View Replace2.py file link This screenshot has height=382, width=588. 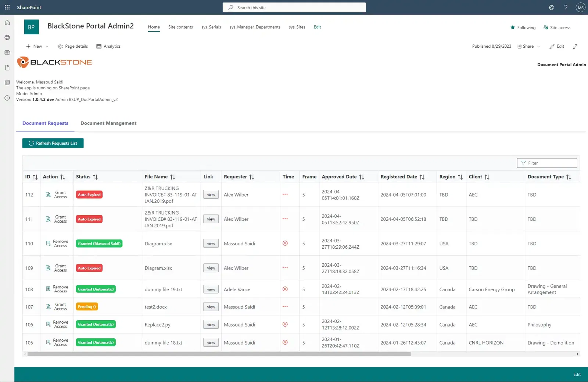[x=211, y=325]
